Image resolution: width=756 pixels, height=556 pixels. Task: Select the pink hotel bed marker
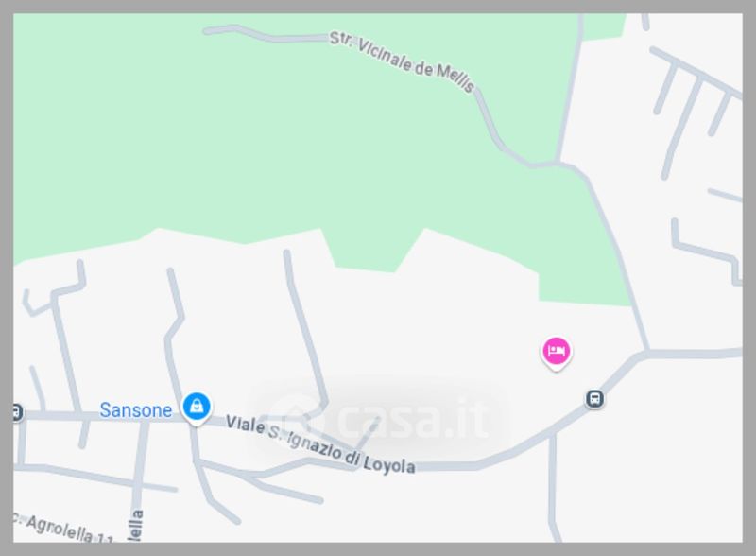[557, 353]
